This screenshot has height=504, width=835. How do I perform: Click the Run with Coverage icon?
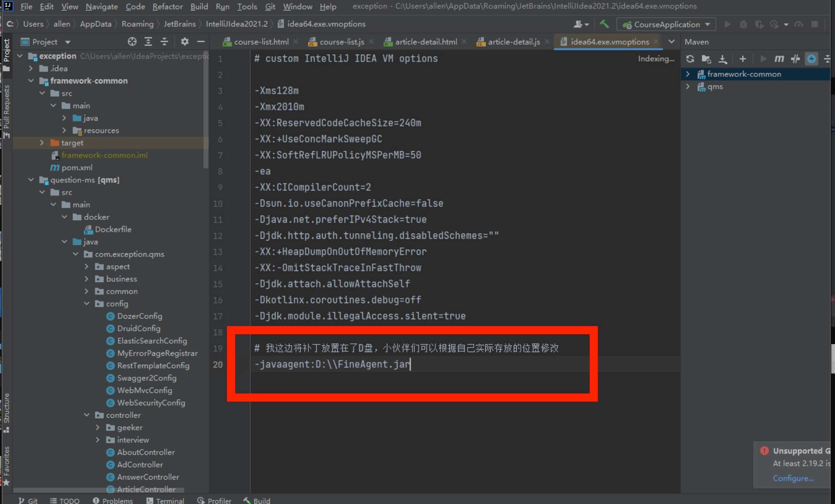click(x=759, y=24)
